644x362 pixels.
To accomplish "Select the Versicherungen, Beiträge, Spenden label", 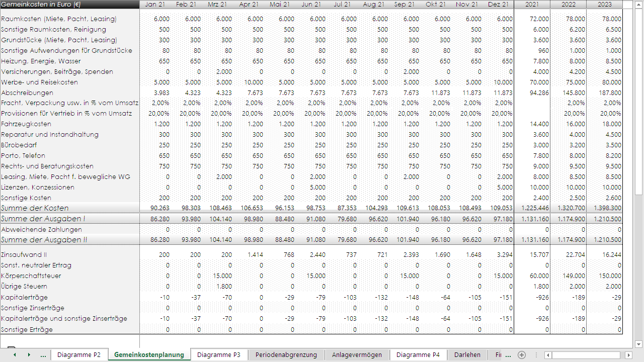I will point(57,71).
